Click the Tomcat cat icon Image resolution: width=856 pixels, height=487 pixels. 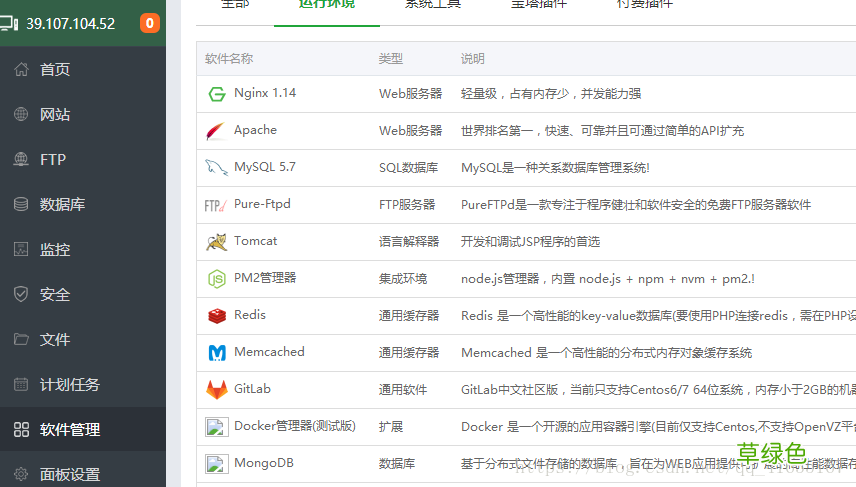(x=217, y=242)
